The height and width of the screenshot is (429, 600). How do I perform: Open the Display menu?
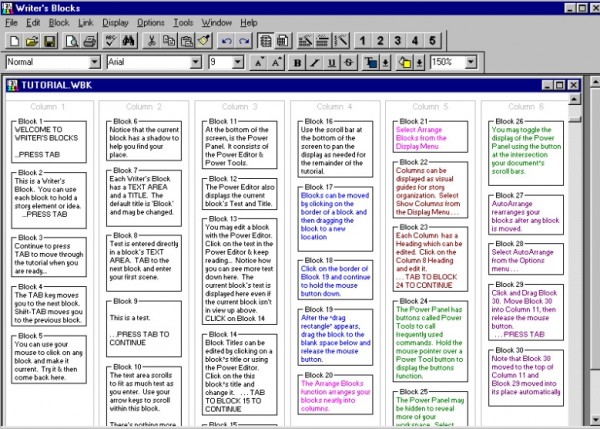(x=115, y=23)
